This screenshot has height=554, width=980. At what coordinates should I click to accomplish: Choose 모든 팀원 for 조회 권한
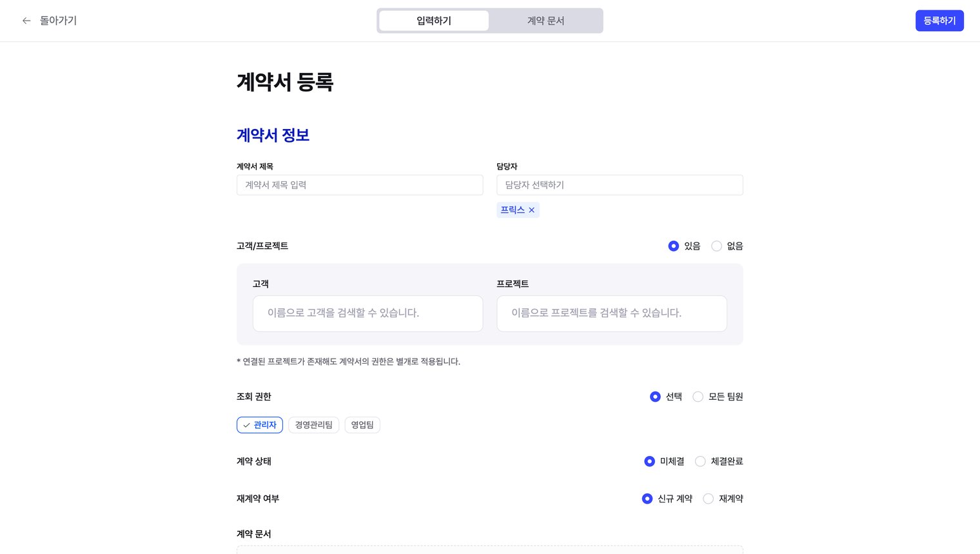[x=698, y=397]
